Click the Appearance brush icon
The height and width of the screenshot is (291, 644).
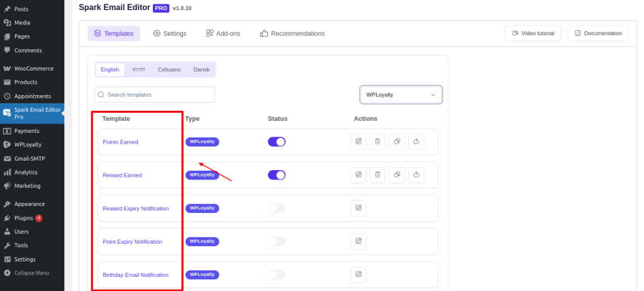(7, 203)
